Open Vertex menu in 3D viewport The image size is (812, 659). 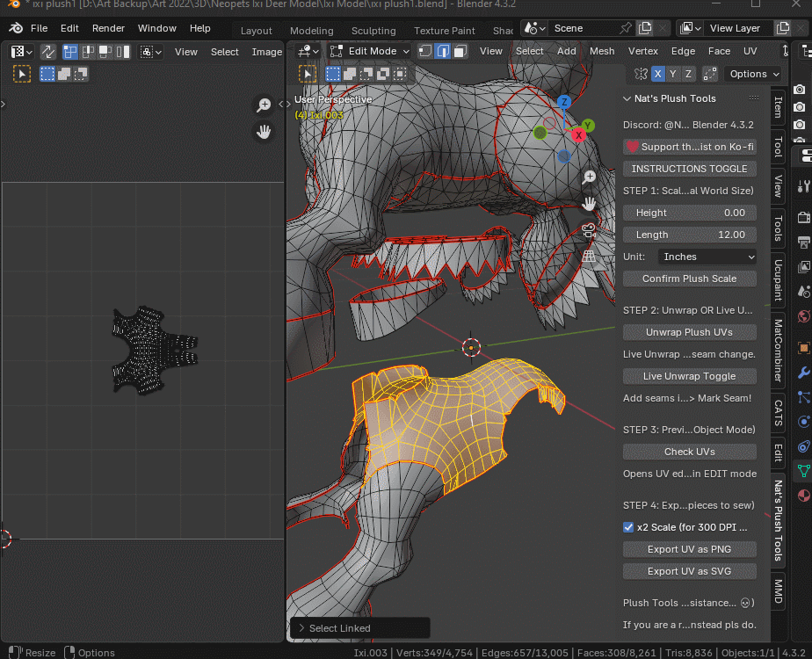[642, 51]
